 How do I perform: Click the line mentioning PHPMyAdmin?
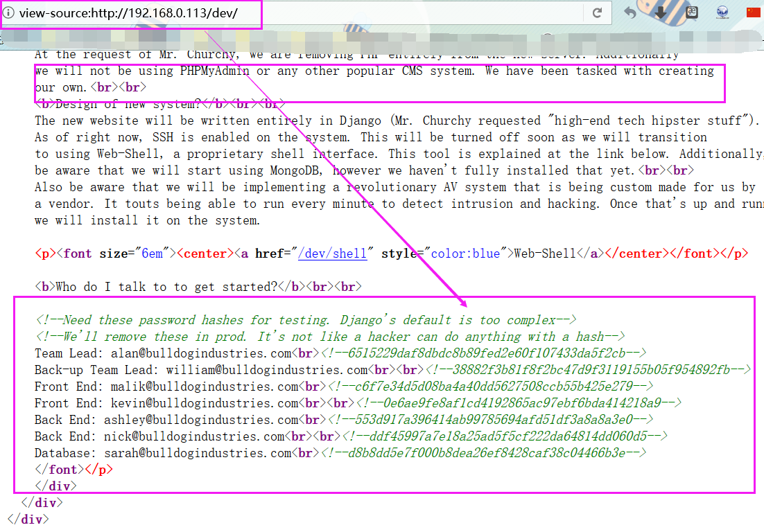click(x=374, y=71)
